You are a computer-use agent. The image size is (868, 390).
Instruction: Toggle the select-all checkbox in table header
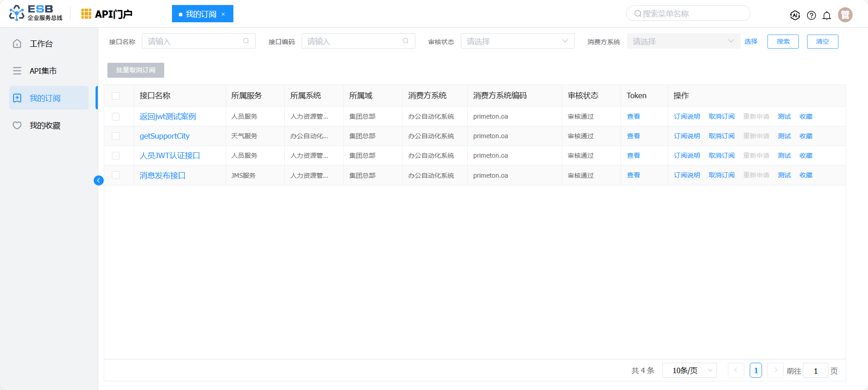coord(116,96)
